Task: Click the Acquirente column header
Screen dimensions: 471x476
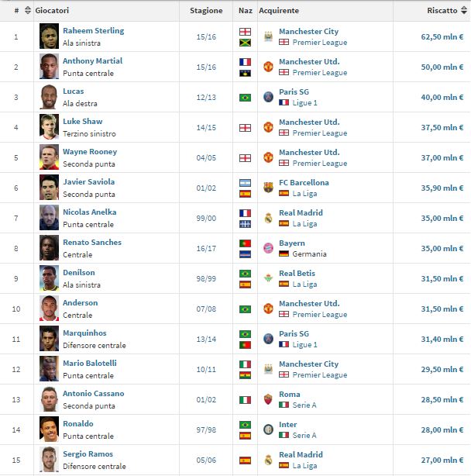Action: (279, 11)
